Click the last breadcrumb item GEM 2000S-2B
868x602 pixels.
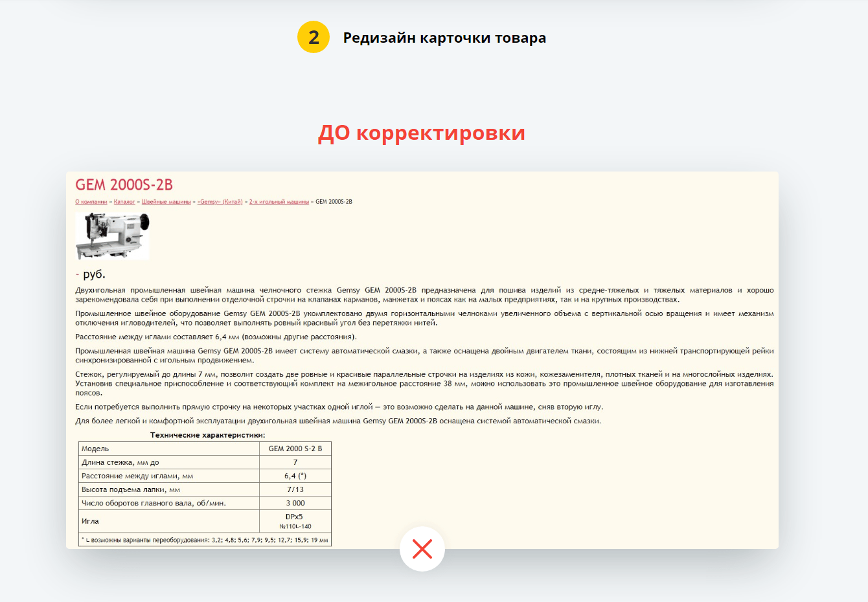point(334,202)
